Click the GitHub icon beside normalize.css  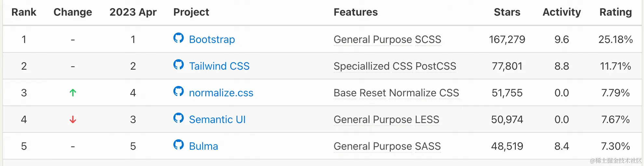click(179, 91)
